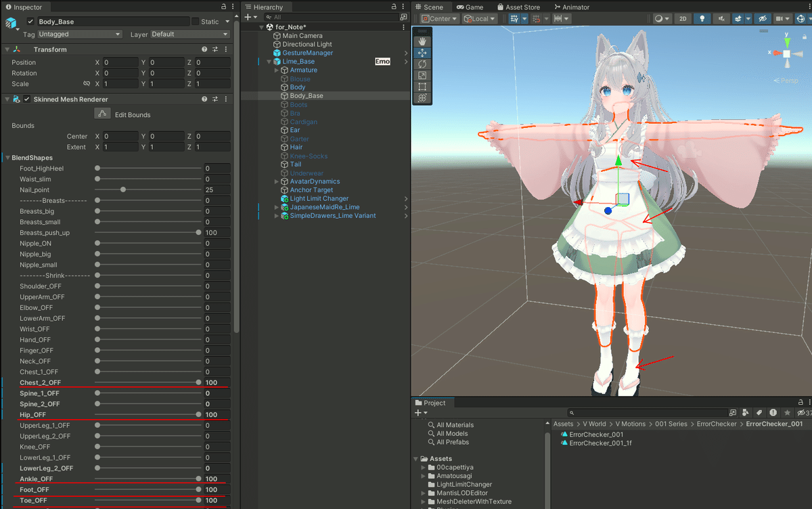Expand the AvatarDynamics object
812x509 pixels.
pos(276,181)
